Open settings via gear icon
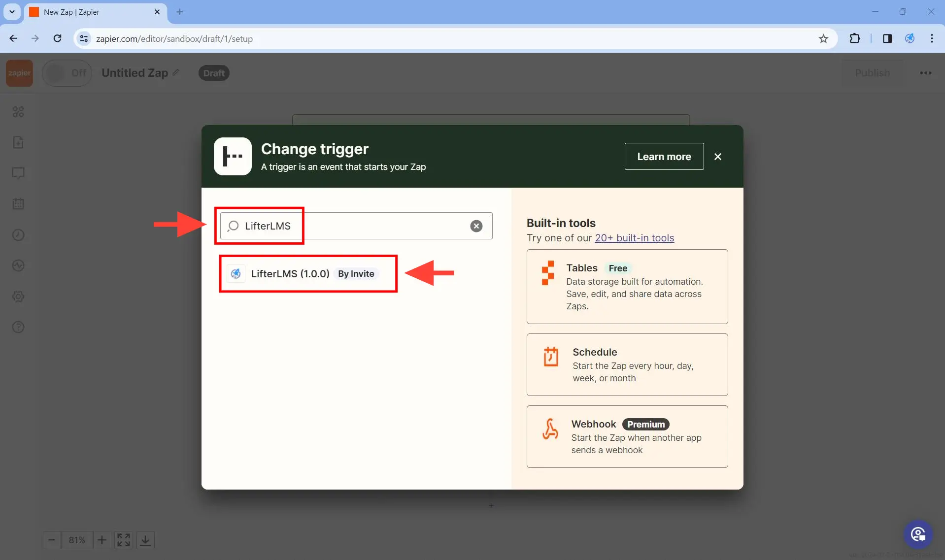 pyautogui.click(x=18, y=296)
